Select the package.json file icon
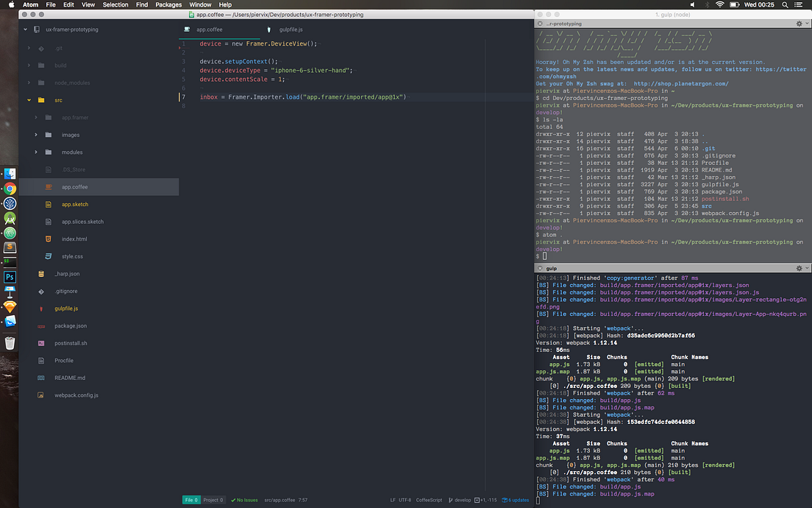This screenshot has width=812, height=508. (x=43, y=325)
